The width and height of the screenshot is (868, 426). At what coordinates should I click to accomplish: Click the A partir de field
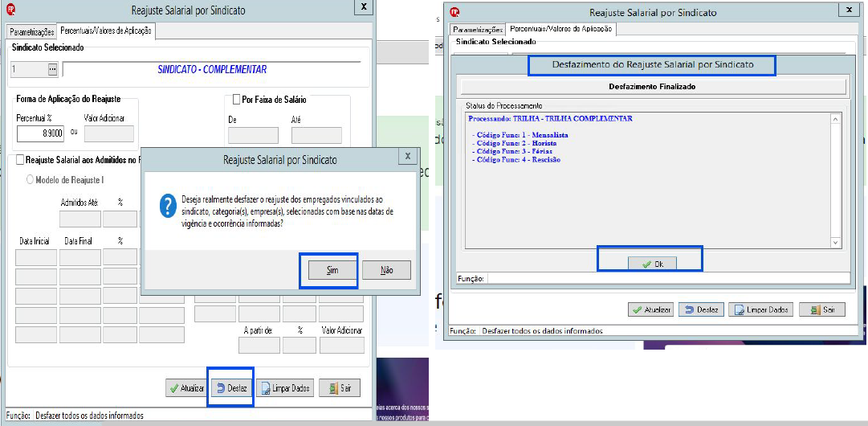point(259,345)
